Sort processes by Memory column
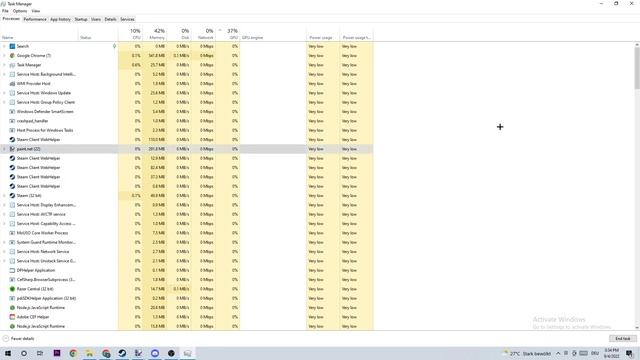The image size is (640, 360). (155, 34)
